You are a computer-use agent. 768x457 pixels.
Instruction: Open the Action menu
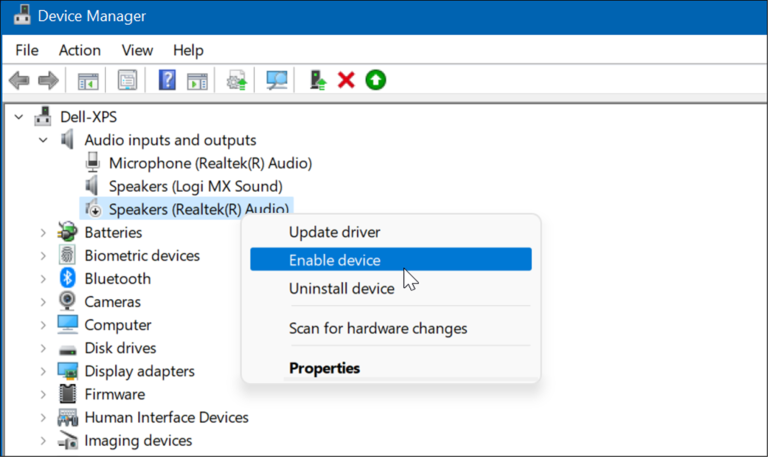pos(80,50)
